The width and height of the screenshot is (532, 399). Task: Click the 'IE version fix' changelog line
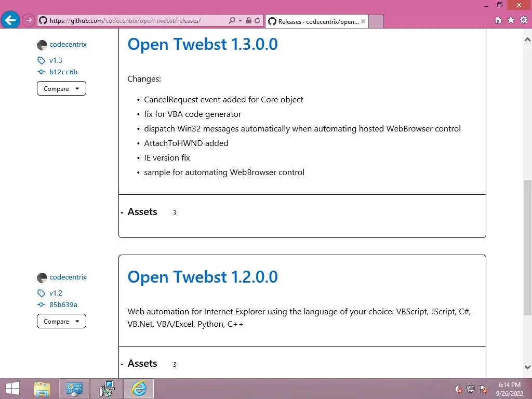167,158
